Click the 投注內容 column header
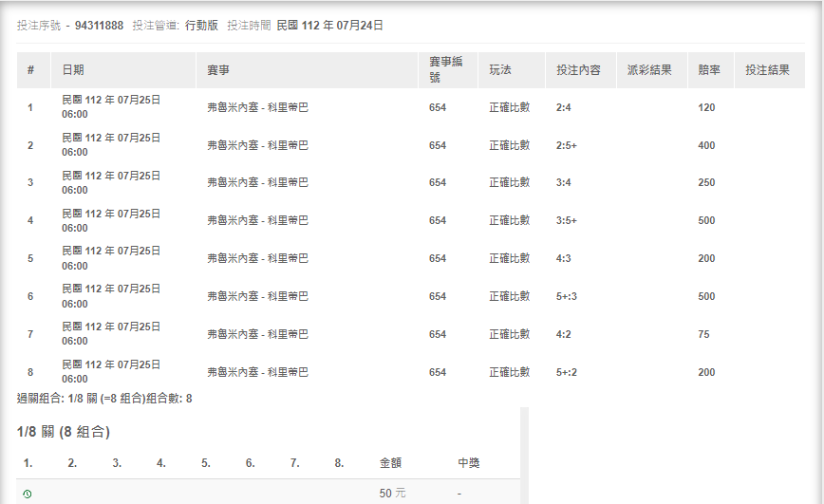Screen dimensions: 824x504 [578, 70]
